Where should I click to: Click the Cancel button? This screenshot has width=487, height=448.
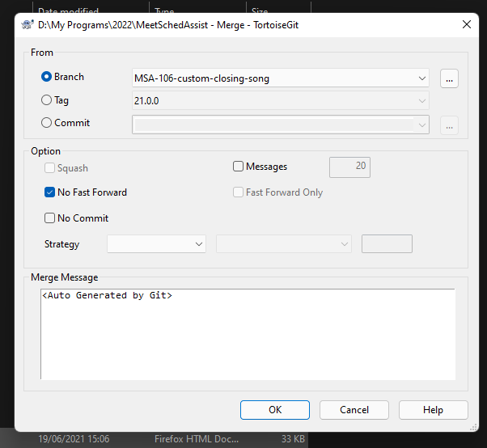click(x=354, y=410)
